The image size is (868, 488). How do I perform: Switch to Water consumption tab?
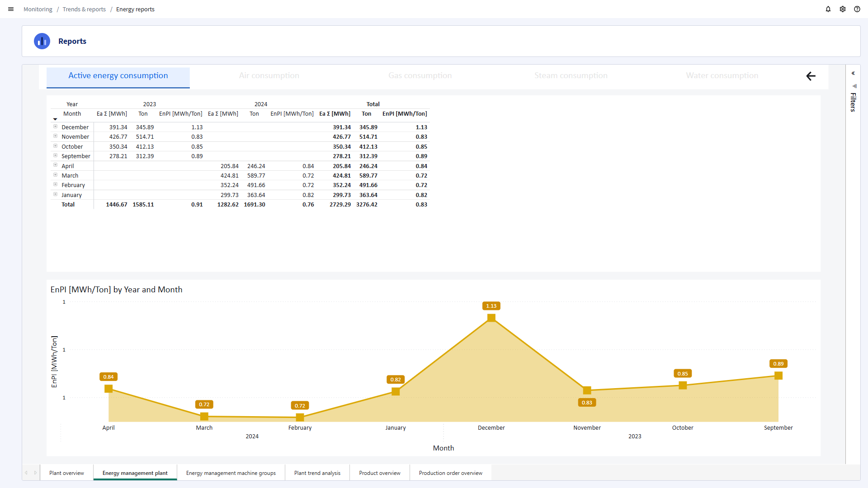[722, 76]
